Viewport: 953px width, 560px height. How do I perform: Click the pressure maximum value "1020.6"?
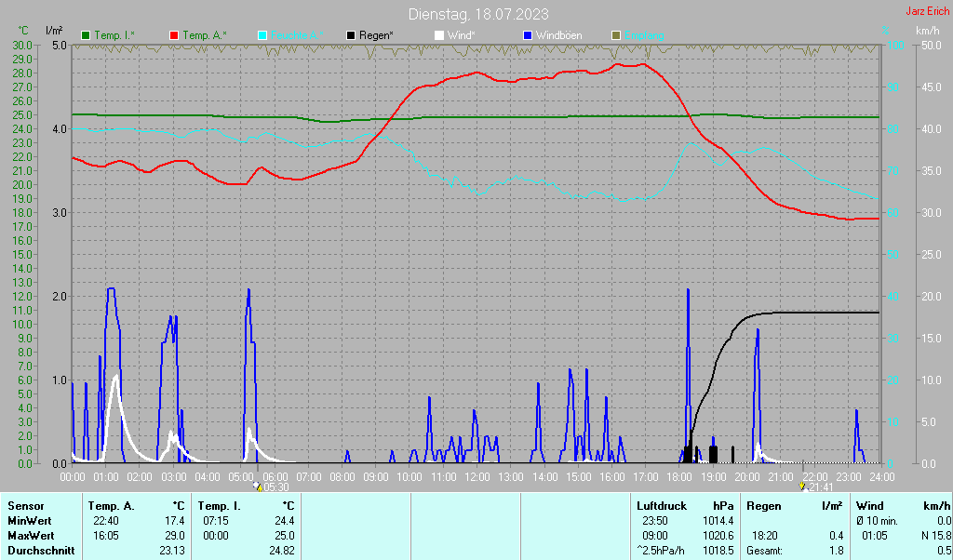pos(718,537)
